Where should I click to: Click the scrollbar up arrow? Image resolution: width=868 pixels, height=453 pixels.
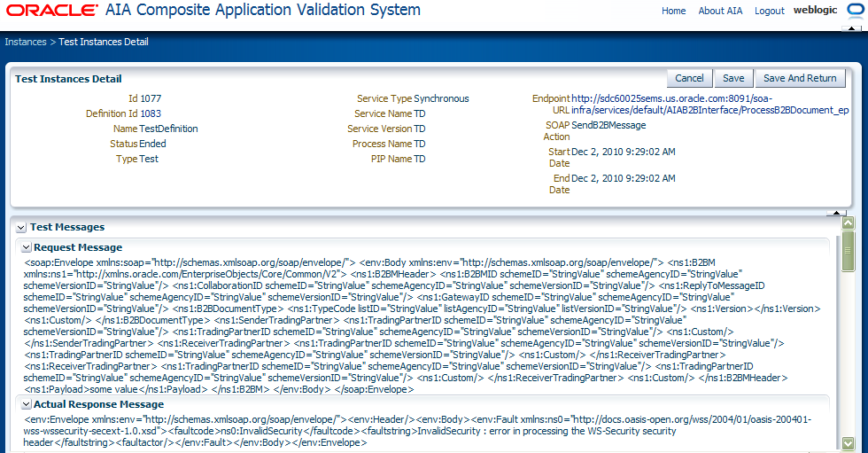point(849,223)
